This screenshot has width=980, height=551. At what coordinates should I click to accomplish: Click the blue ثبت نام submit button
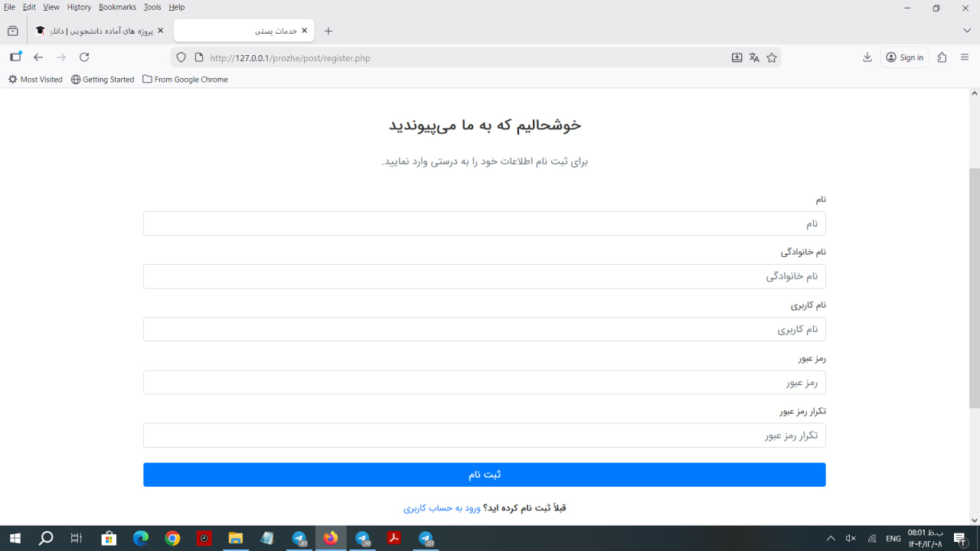click(484, 474)
